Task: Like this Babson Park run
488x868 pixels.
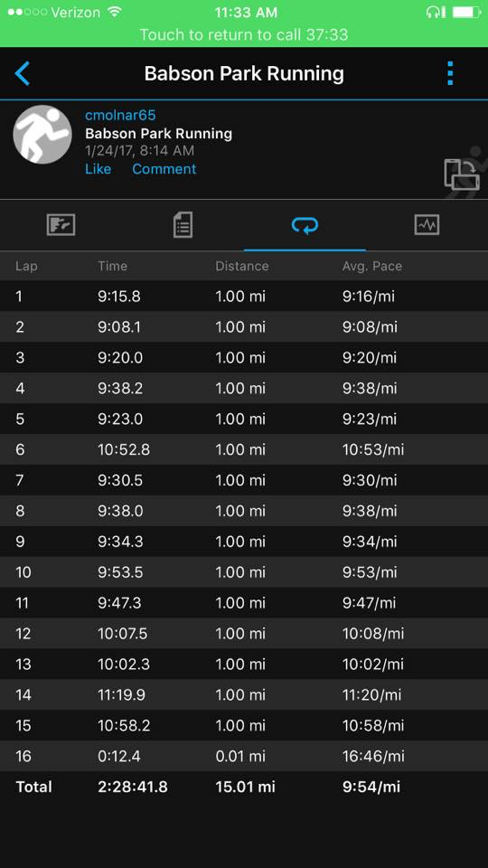Action: (x=98, y=169)
